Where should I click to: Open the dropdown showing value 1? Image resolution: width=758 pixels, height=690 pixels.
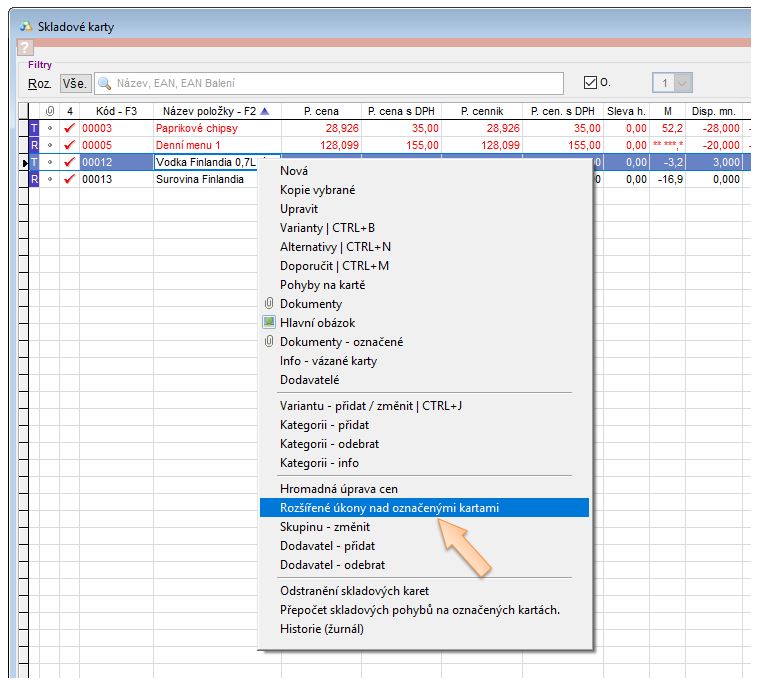click(683, 84)
